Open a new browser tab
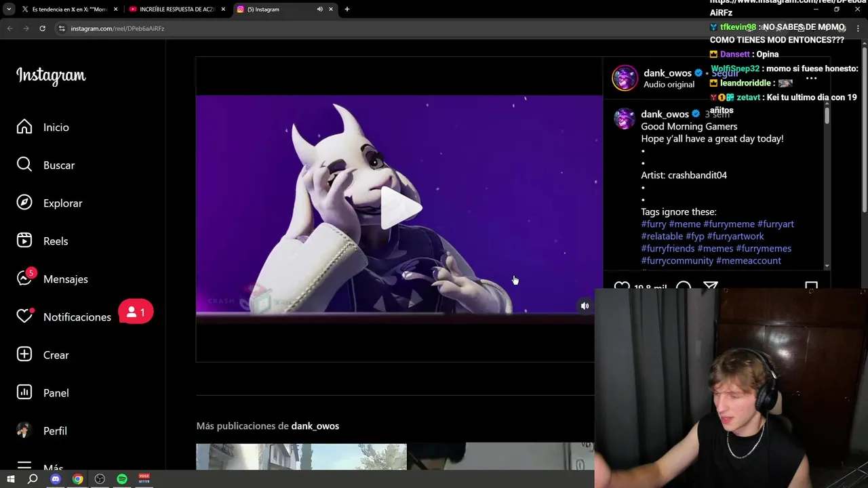The width and height of the screenshot is (868, 488). point(347,9)
